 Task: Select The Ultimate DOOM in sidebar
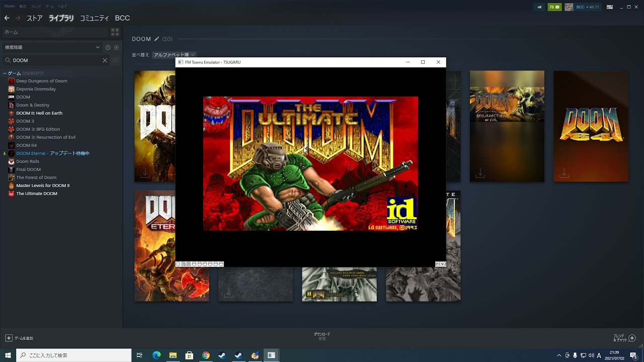[x=37, y=194]
